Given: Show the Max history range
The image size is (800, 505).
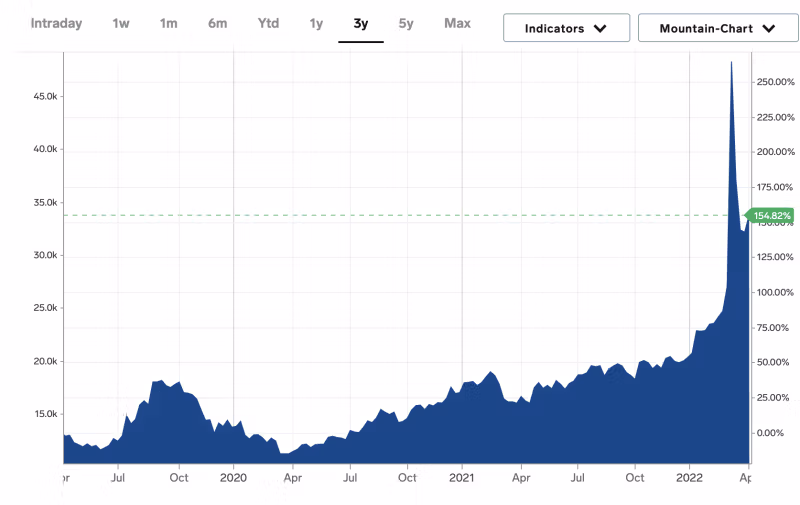Looking at the screenshot, I should pyautogui.click(x=457, y=23).
